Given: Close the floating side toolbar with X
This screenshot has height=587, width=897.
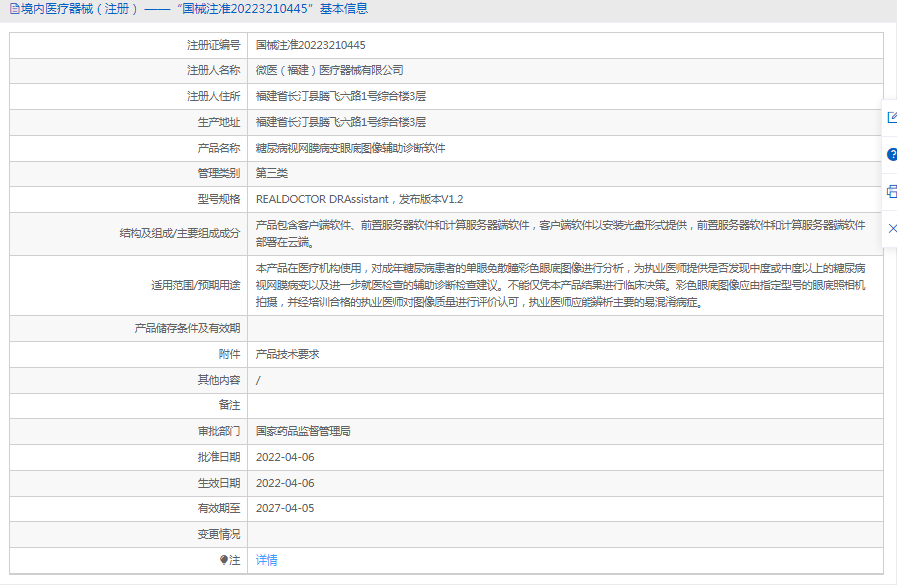Looking at the screenshot, I should pos(892,228).
